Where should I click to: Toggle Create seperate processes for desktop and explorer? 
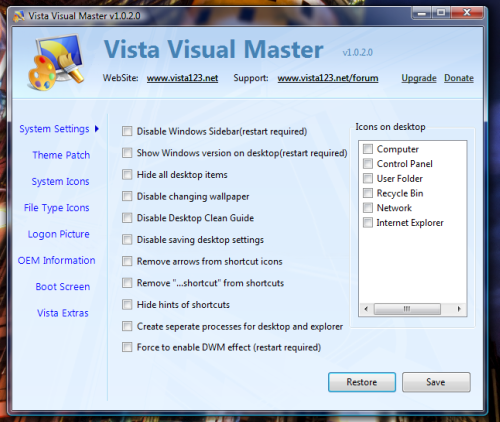127,326
